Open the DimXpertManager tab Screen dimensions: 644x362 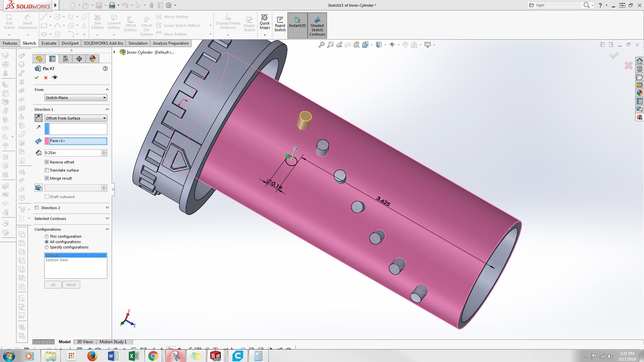pyautogui.click(x=79, y=59)
